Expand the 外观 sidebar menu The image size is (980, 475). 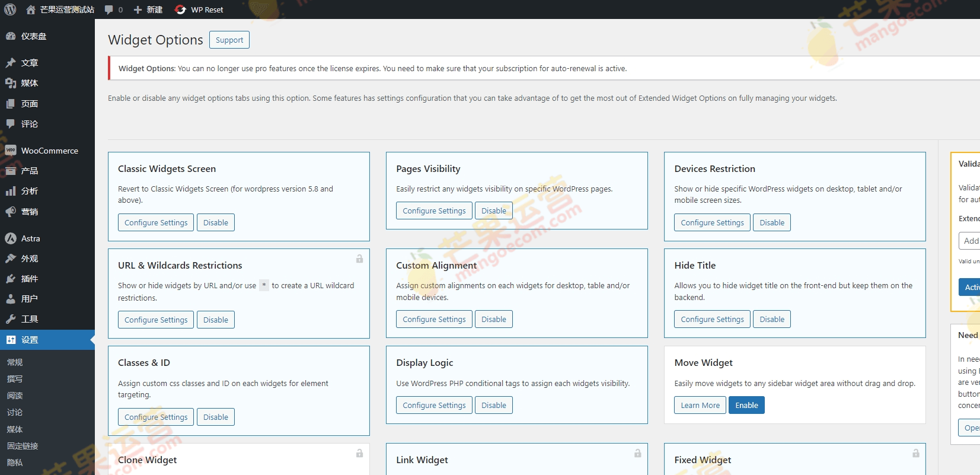click(30, 259)
